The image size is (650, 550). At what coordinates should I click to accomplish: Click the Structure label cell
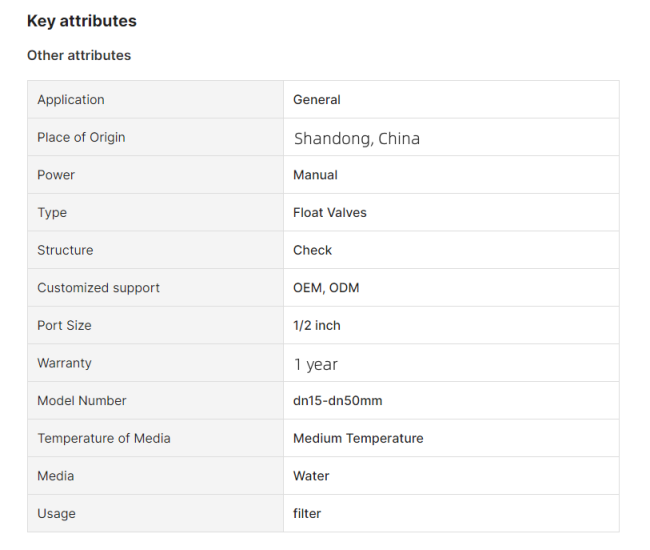pos(155,250)
